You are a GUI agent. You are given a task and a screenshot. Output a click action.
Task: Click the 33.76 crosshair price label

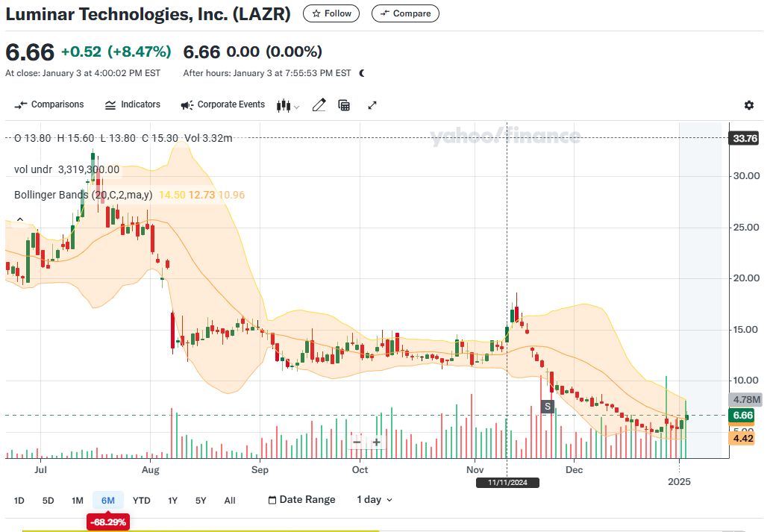click(745, 138)
